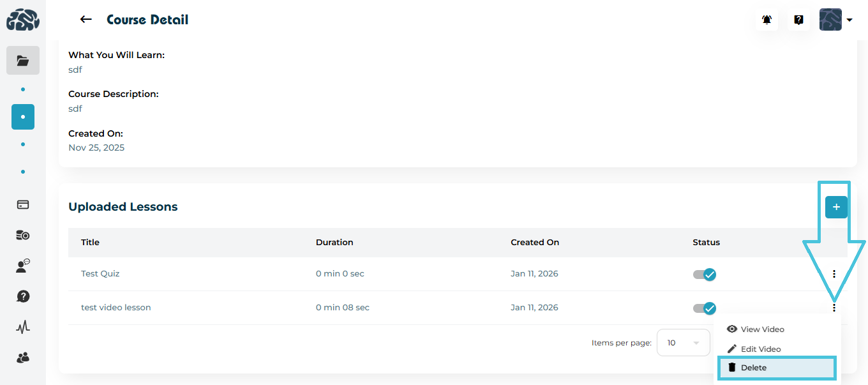Open the group users icon in sidebar
The height and width of the screenshot is (385, 868).
(23, 358)
